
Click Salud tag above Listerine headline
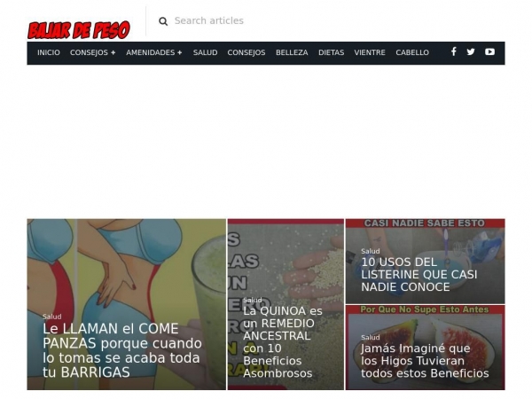370,251
